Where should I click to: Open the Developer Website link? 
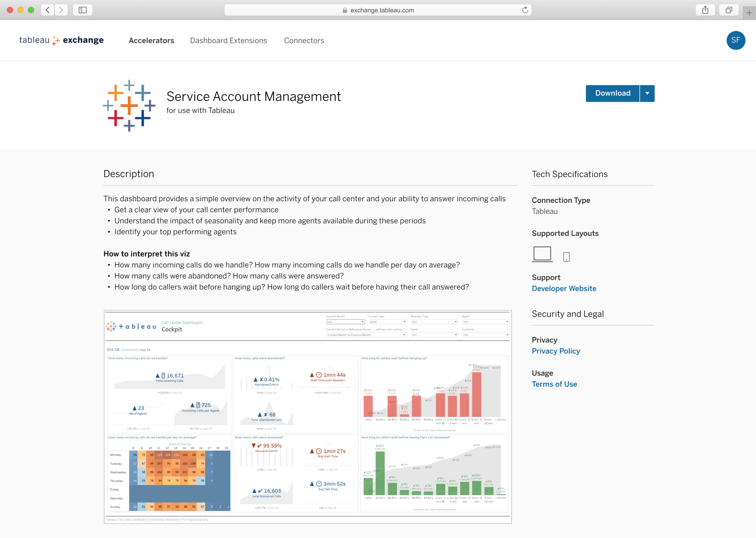tap(564, 289)
